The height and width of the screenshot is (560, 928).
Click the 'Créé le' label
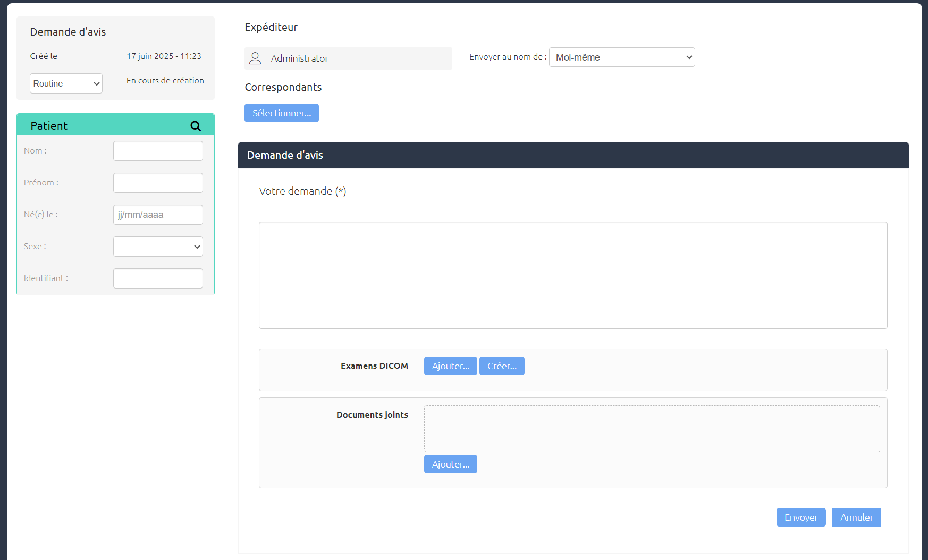[x=44, y=56]
